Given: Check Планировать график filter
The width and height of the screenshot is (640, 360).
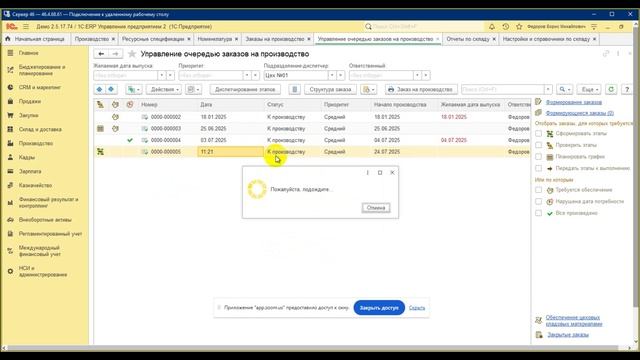Looking at the screenshot, I should coord(538,157).
